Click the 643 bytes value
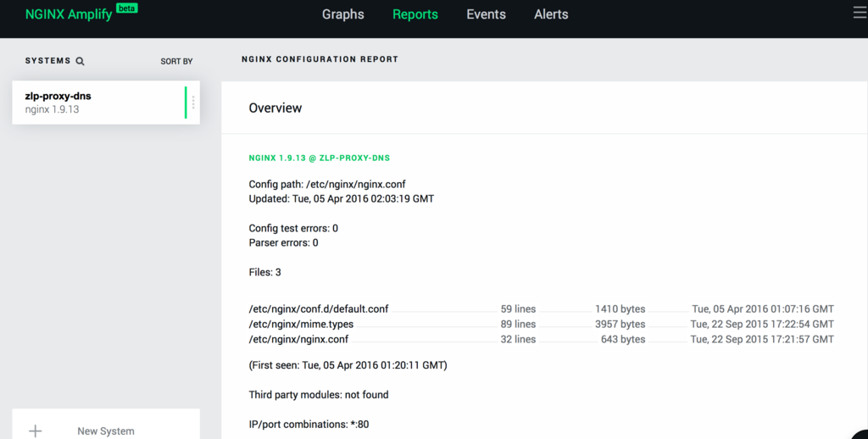Image resolution: width=868 pixels, height=439 pixels. [623, 339]
